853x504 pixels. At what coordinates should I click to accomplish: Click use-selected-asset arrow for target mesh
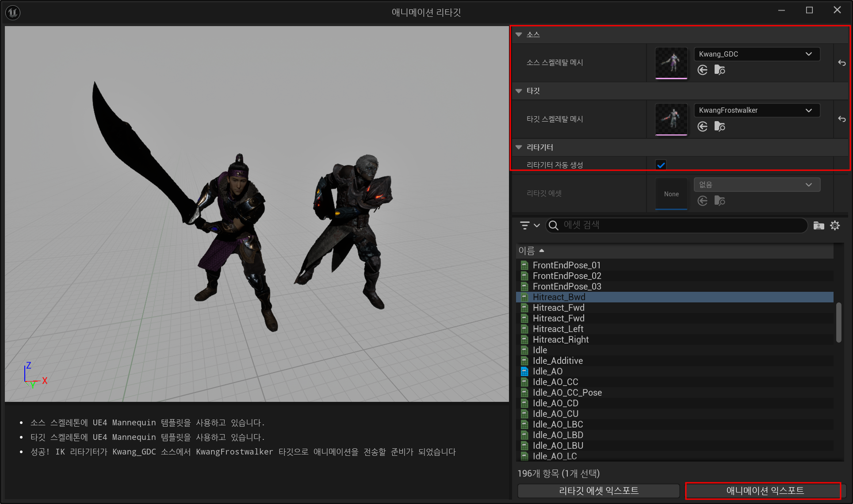pyautogui.click(x=702, y=127)
